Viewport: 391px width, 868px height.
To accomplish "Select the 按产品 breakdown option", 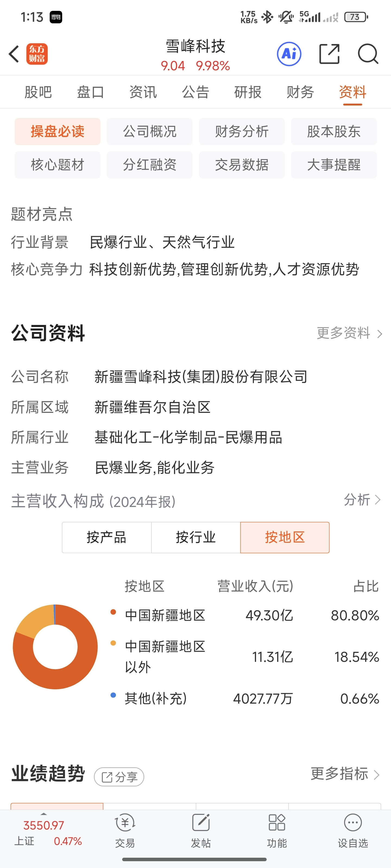I will coord(107,537).
